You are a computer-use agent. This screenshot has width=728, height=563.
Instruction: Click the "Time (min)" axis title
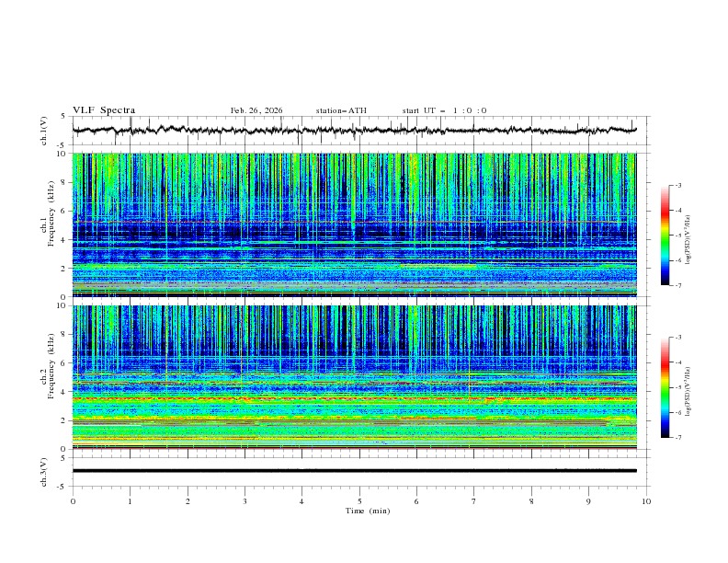[x=368, y=511]
